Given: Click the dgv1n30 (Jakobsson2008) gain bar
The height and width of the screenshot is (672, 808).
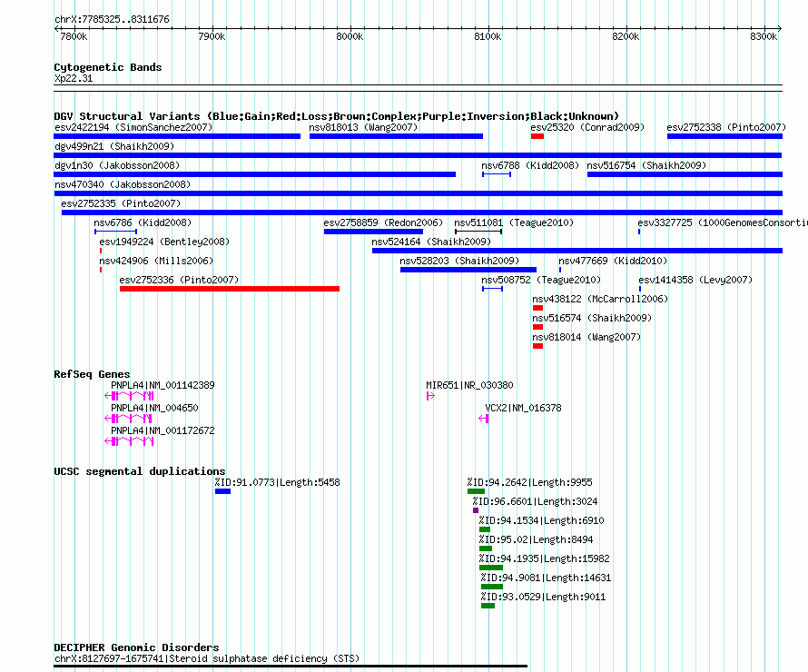Looking at the screenshot, I should click(x=254, y=174).
